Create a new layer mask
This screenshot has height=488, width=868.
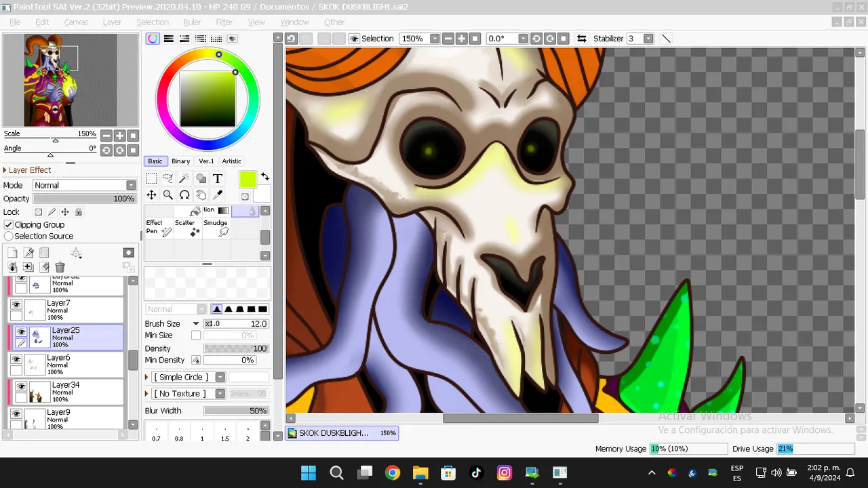coord(128,253)
